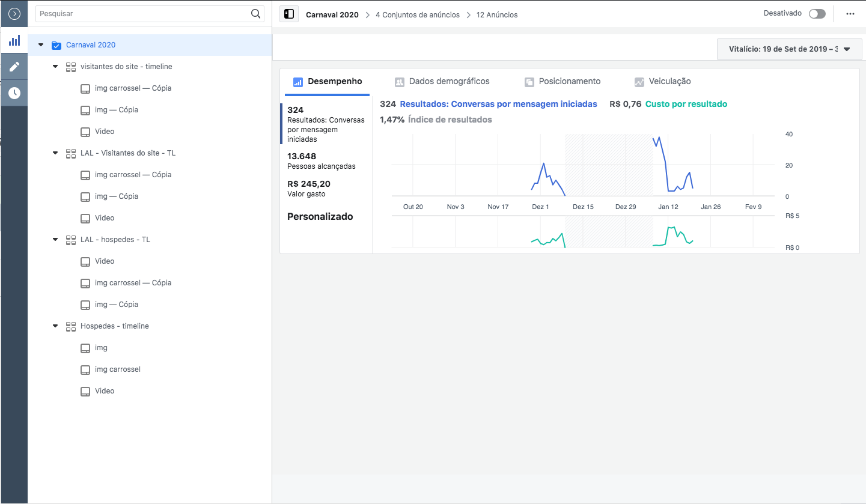This screenshot has width=866, height=504.
Task: Open the clock history icon in sidebar
Action: point(14,93)
